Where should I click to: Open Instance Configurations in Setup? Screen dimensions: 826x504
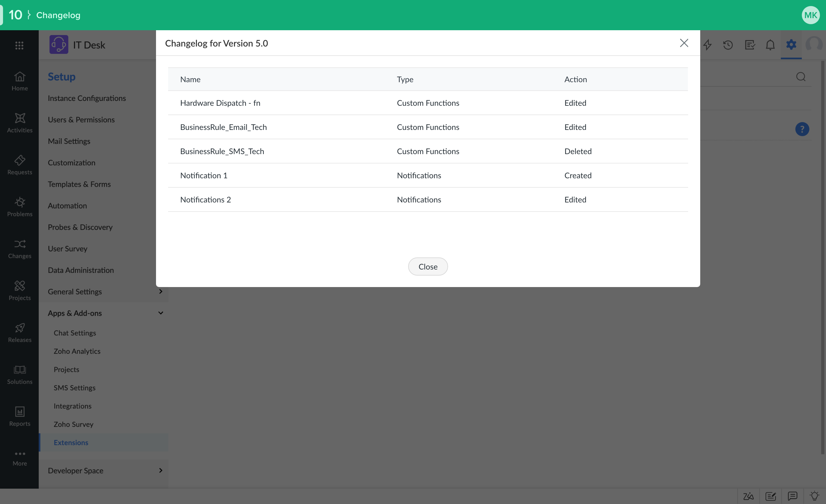[x=87, y=98]
